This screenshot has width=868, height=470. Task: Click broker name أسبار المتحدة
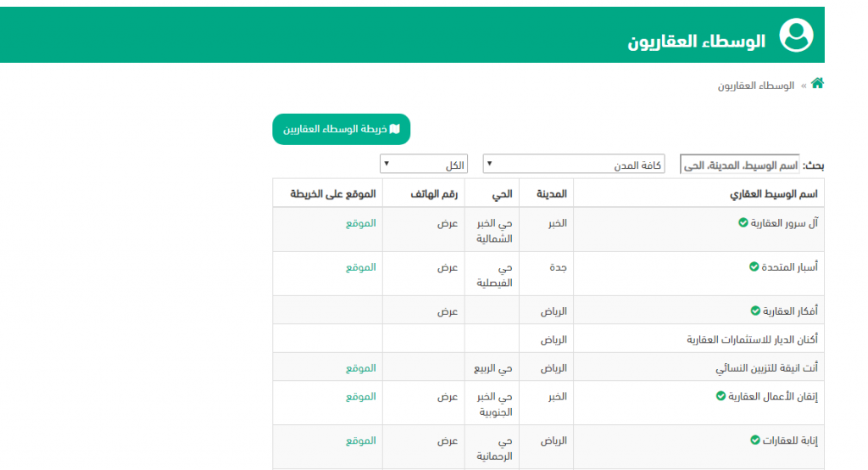pos(789,267)
